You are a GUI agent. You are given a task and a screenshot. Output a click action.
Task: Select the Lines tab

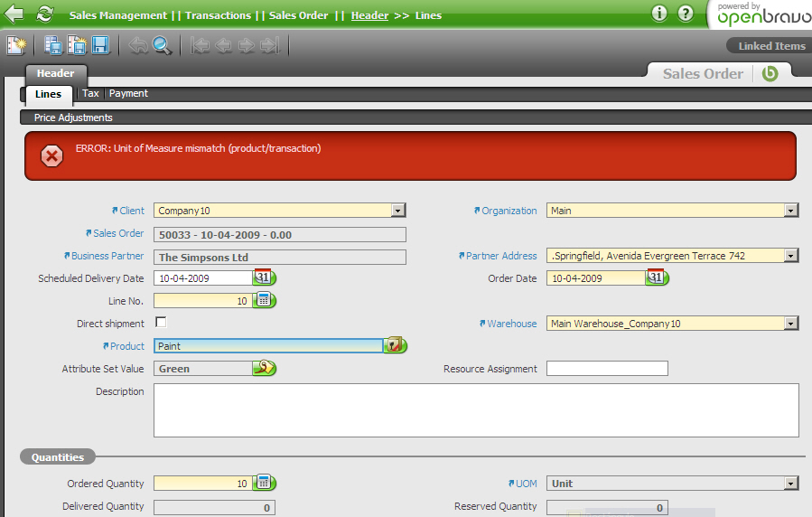[x=48, y=94]
